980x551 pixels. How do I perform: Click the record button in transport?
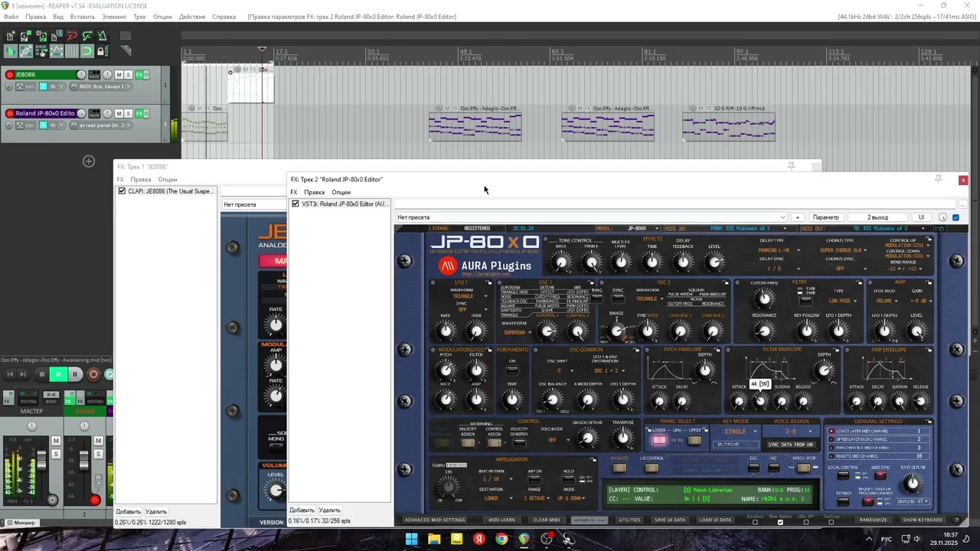tap(93, 374)
